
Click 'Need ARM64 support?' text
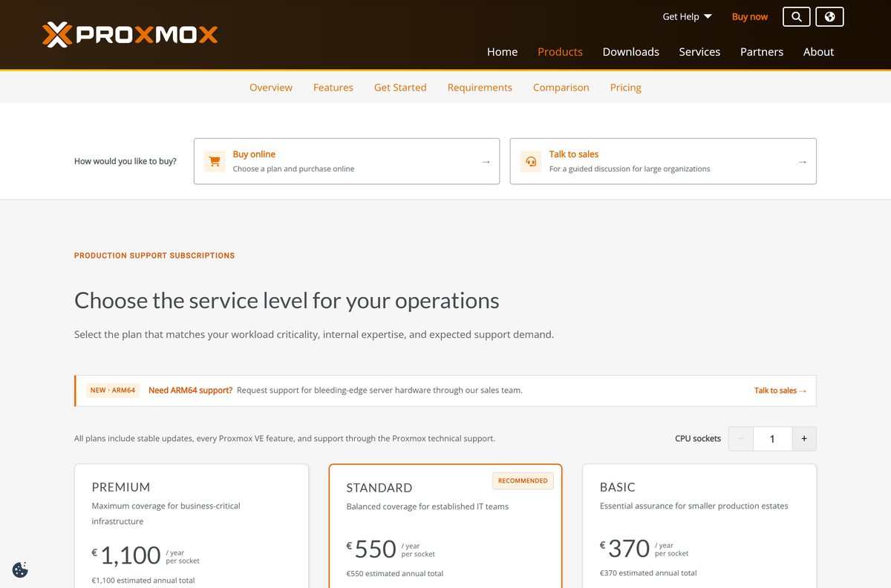190,391
